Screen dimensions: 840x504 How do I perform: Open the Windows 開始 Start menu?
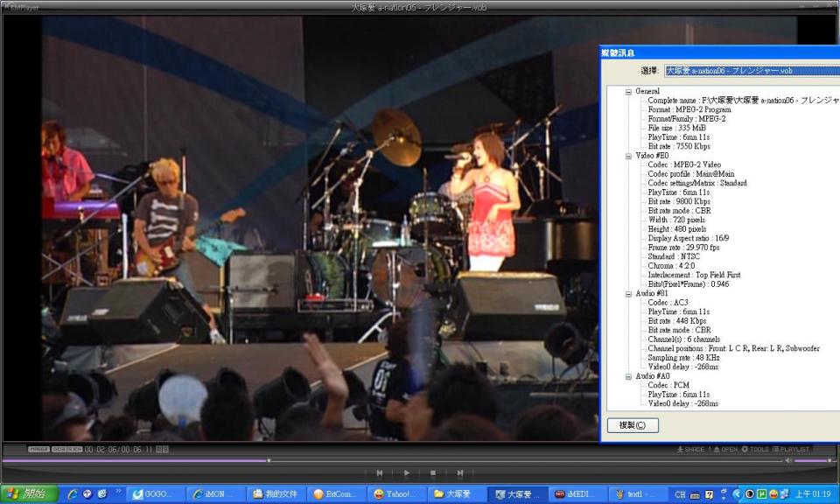[x=30, y=494]
